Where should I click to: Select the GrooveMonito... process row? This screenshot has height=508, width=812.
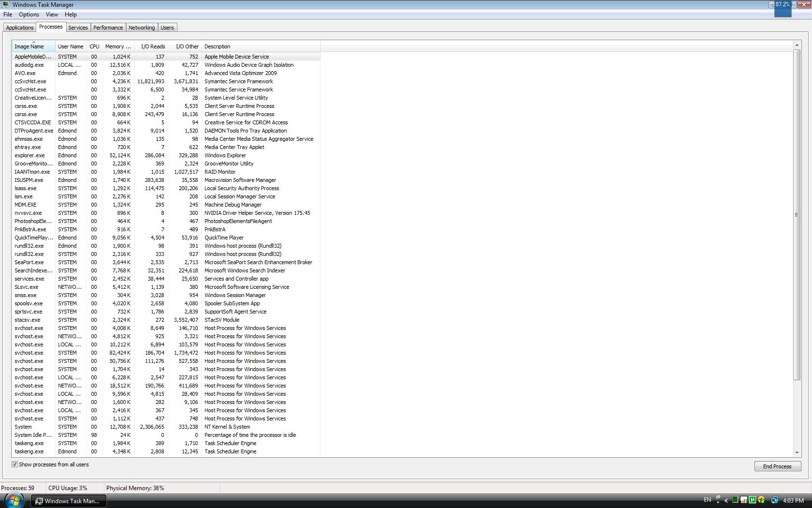point(166,164)
